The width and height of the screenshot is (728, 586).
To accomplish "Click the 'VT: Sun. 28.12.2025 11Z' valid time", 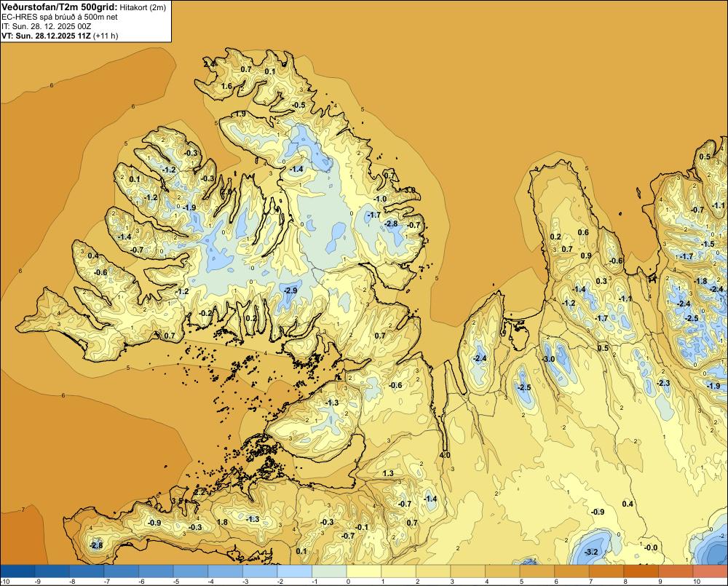I will [x=47, y=36].
